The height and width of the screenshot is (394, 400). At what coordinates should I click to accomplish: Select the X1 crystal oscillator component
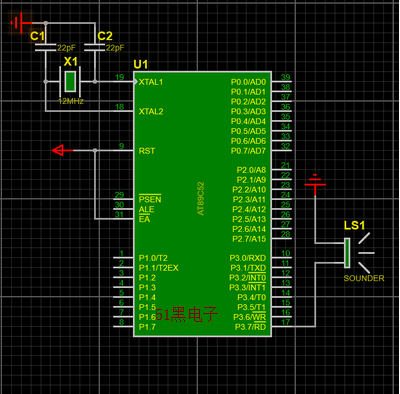click(70, 81)
